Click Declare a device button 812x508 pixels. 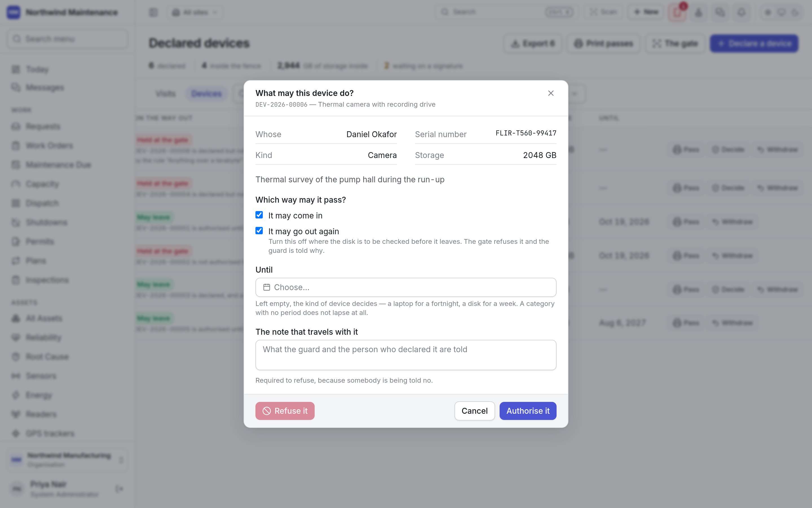754,43
